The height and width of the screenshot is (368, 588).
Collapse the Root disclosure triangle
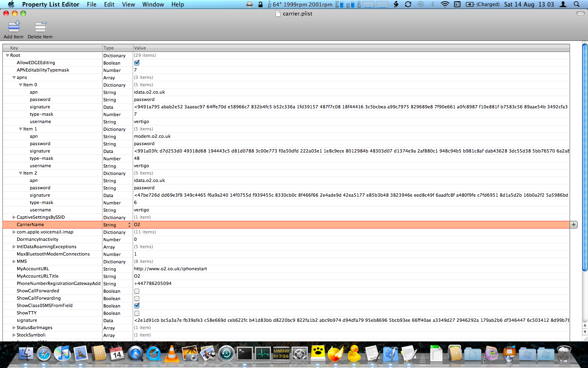click(x=7, y=55)
